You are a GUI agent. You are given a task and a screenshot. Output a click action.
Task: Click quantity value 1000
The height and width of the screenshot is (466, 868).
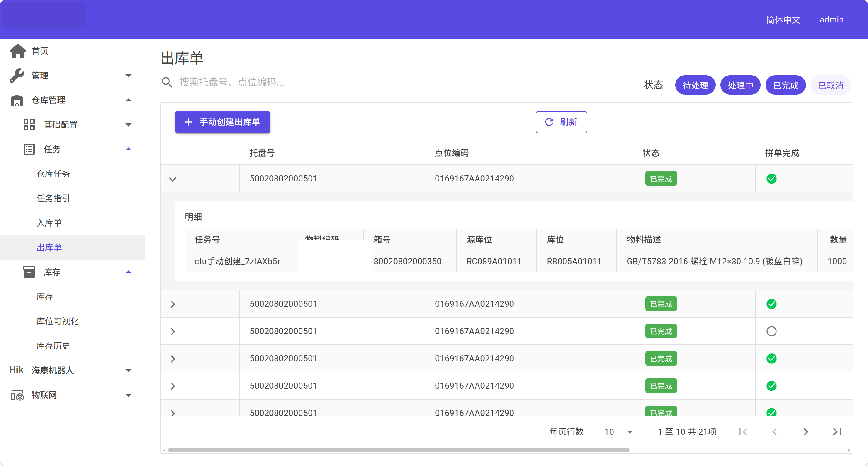pos(837,261)
